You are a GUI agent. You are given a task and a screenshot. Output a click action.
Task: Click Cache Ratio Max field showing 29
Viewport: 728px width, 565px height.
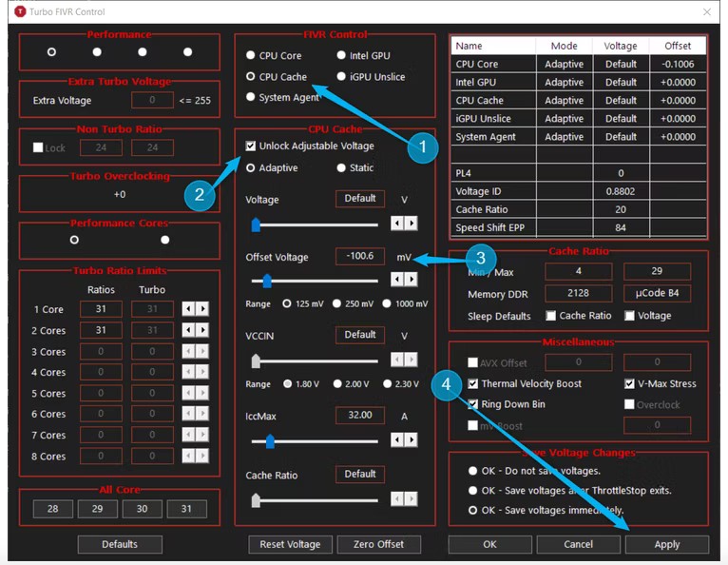point(657,271)
